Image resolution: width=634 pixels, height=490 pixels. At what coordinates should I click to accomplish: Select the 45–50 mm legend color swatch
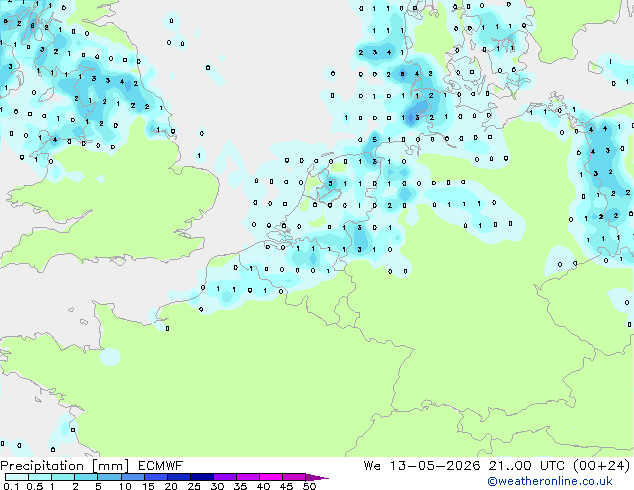[x=294, y=477]
